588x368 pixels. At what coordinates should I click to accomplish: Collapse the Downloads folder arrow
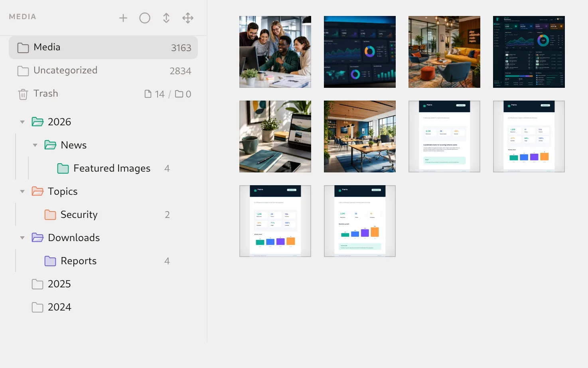pos(22,237)
